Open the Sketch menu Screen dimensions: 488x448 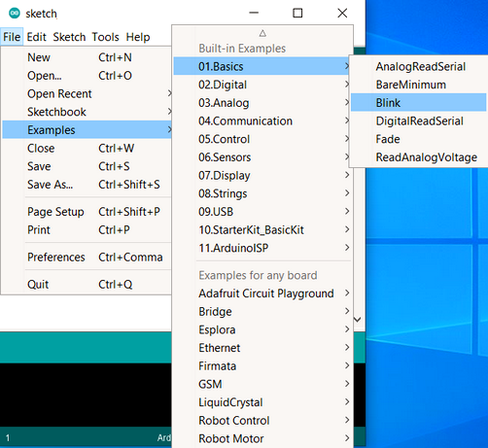[69, 37]
